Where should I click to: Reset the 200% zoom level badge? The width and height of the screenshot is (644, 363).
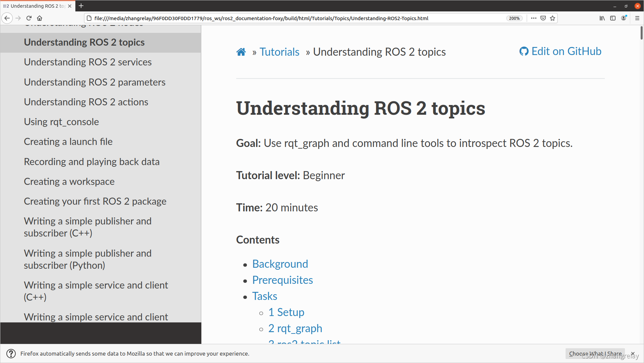click(x=514, y=18)
